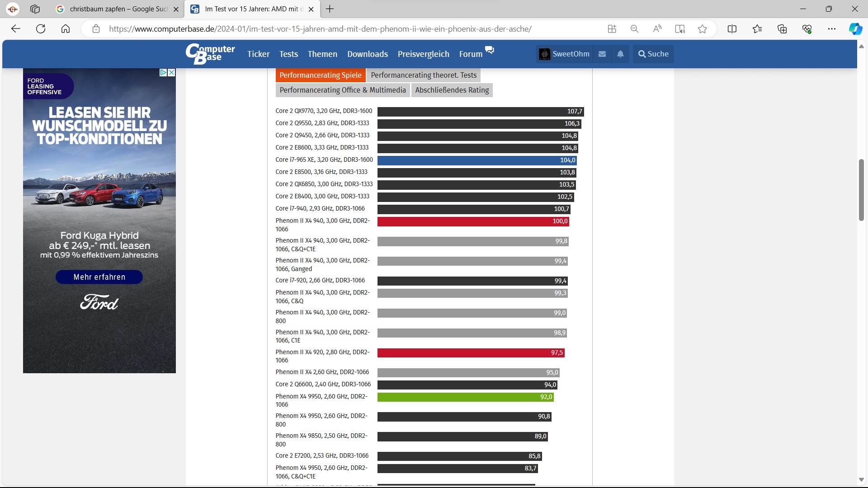Open Immersive Reader icon
This screenshot has height=488, width=868.
pos(680,29)
